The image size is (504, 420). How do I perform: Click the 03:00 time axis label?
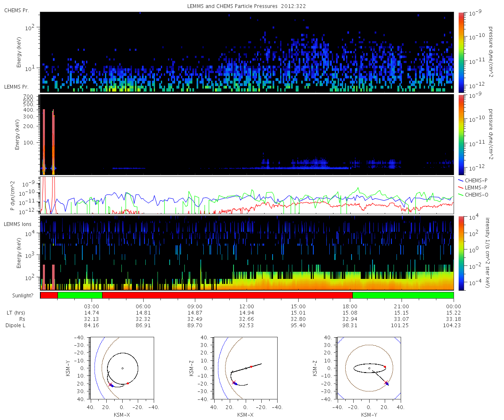click(92, 306)
